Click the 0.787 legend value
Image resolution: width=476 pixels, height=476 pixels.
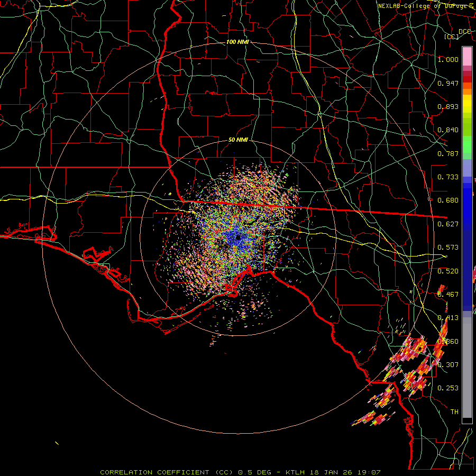(448, 153)
